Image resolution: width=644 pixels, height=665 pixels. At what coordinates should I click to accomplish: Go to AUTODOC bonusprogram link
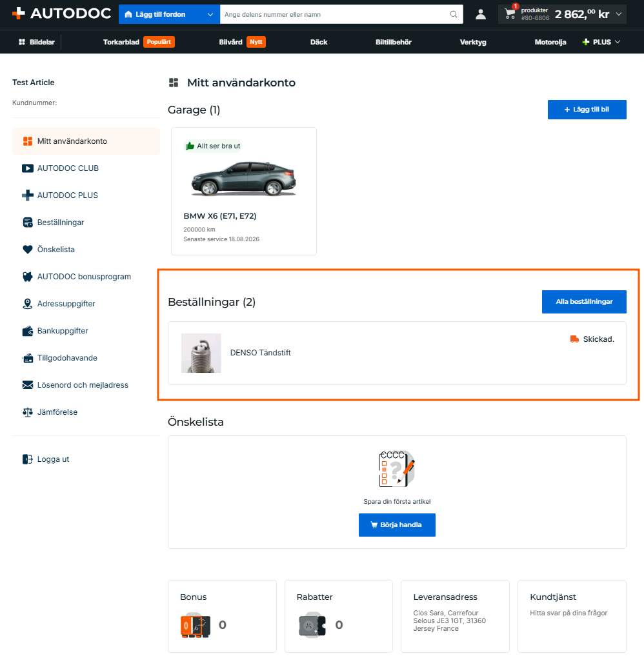[x=84, y=277]
